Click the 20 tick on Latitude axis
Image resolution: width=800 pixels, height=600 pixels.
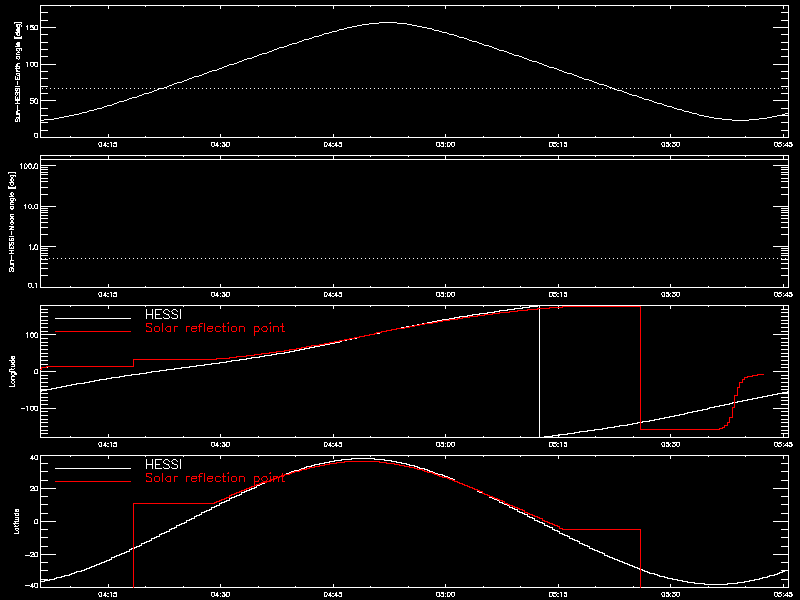click(35, 489)
